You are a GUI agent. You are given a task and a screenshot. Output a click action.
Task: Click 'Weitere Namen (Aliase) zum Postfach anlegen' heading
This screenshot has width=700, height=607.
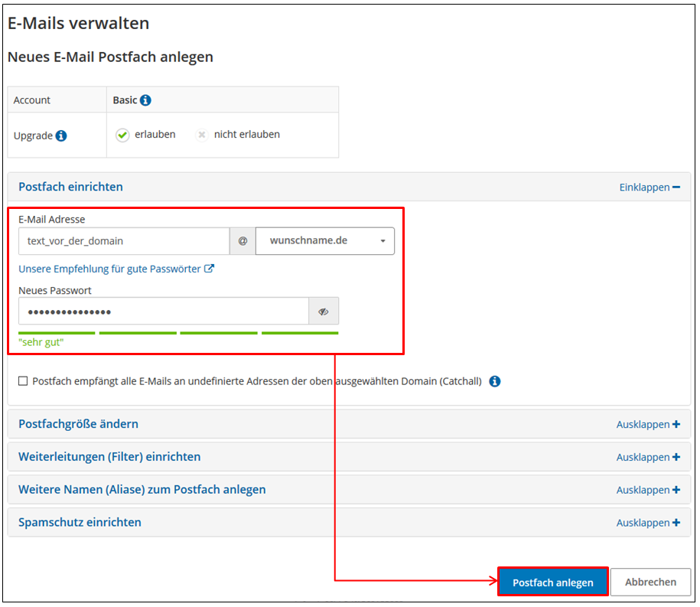142,490
